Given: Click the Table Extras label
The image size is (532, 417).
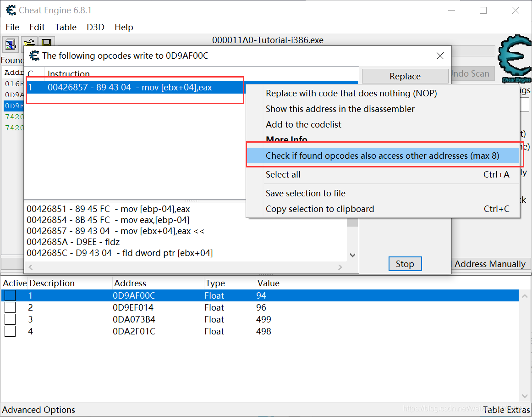Looking at the screenshot, I should pos(506,410).
